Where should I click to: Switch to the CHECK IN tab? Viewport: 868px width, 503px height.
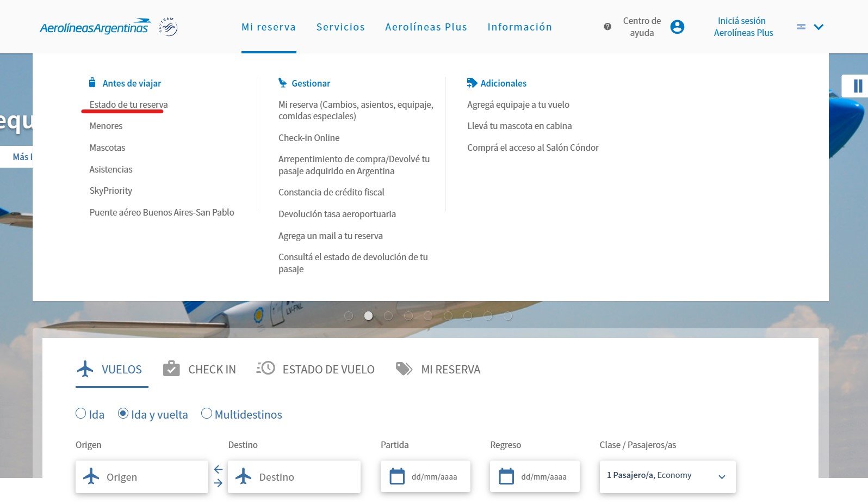tap(200, 370)
